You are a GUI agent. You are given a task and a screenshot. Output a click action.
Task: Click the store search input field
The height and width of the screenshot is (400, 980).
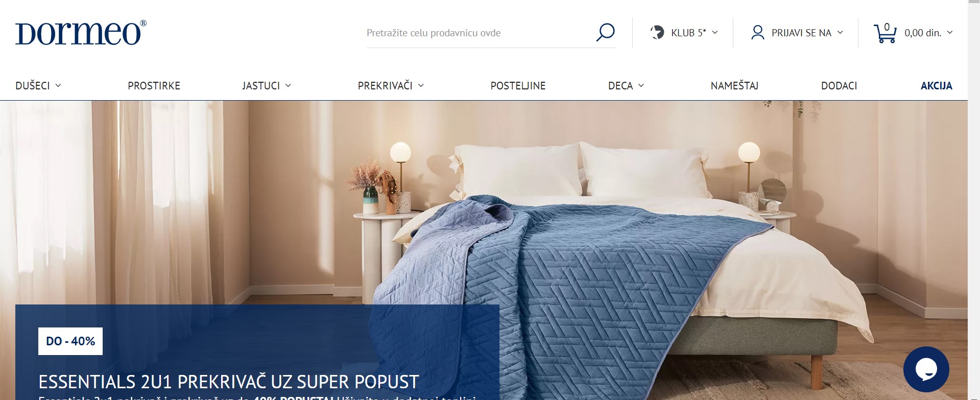480,33
